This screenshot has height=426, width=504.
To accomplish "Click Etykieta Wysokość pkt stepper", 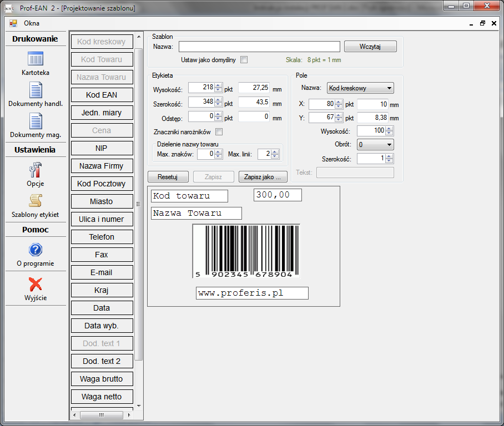I will click(219, 88).
